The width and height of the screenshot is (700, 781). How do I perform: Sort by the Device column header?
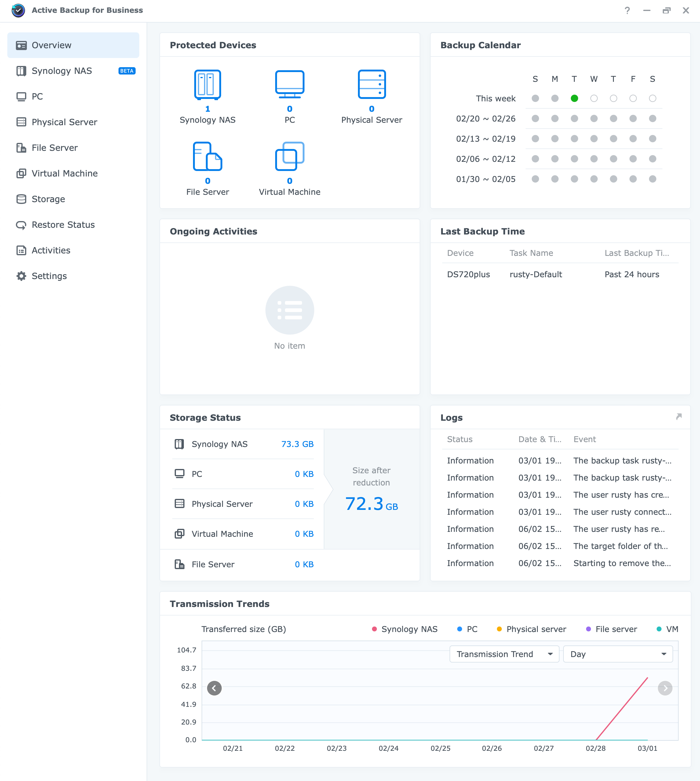460,253
